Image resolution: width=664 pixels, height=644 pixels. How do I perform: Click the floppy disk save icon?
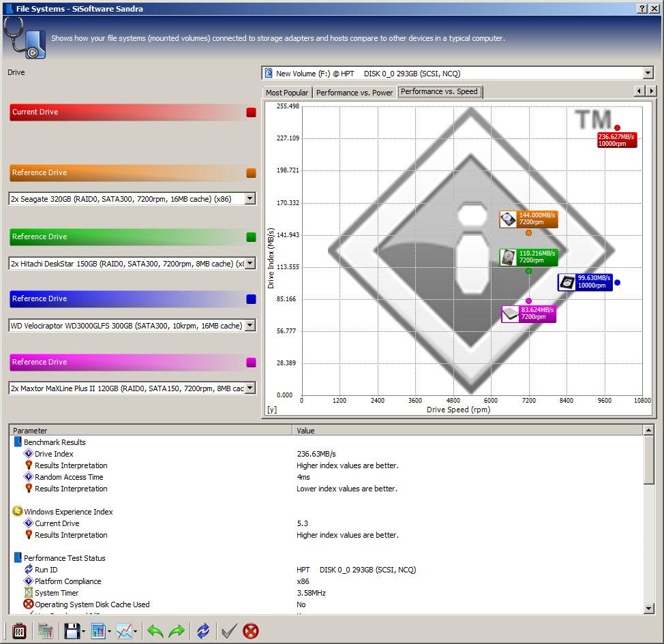(72, 631)
